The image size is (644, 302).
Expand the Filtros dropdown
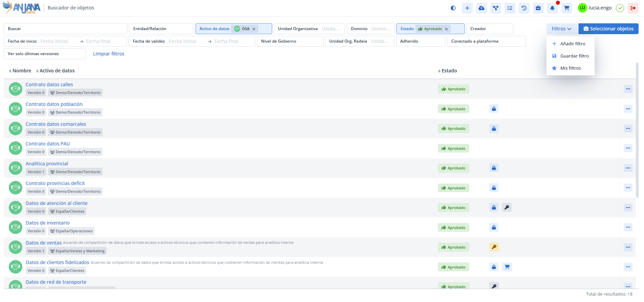point(562,29)
